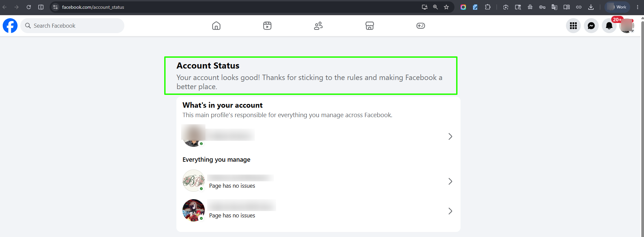Click the install app icon in address bar
Image resolution: width=644 pixels, height=237 pixels.
point(425,7)
